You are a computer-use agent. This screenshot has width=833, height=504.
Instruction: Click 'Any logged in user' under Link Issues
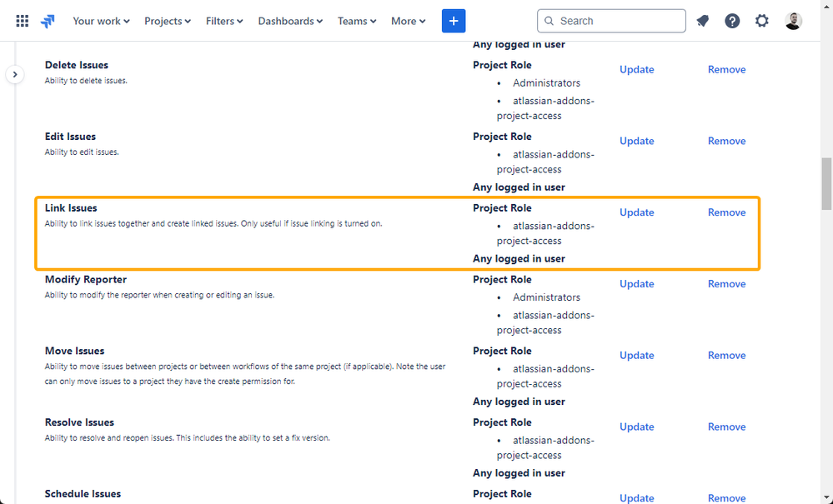tap(519, 259)
